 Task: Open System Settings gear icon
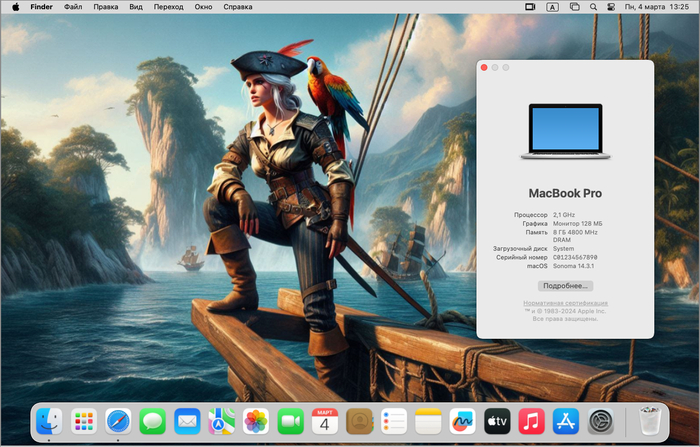click(600, 421)
